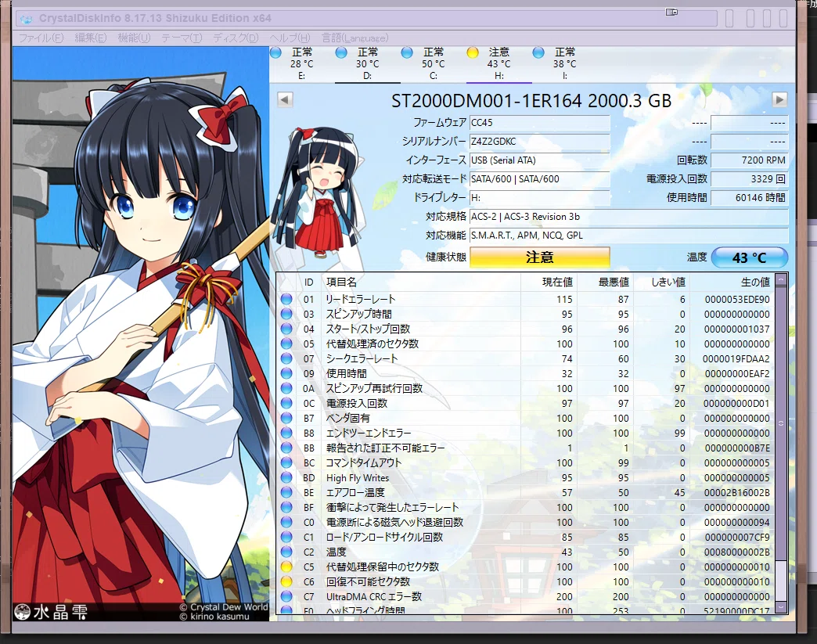Click transfer mode field SATA/600 | SATA/600
The height and width of the screenshot is (644, 817).
pos(540,178)
